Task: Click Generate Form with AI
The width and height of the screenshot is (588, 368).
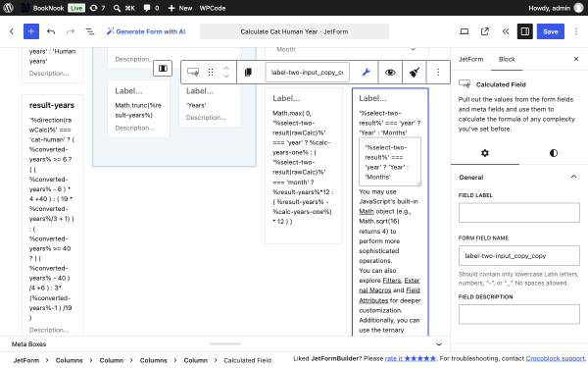Action: tap(146, 31)
